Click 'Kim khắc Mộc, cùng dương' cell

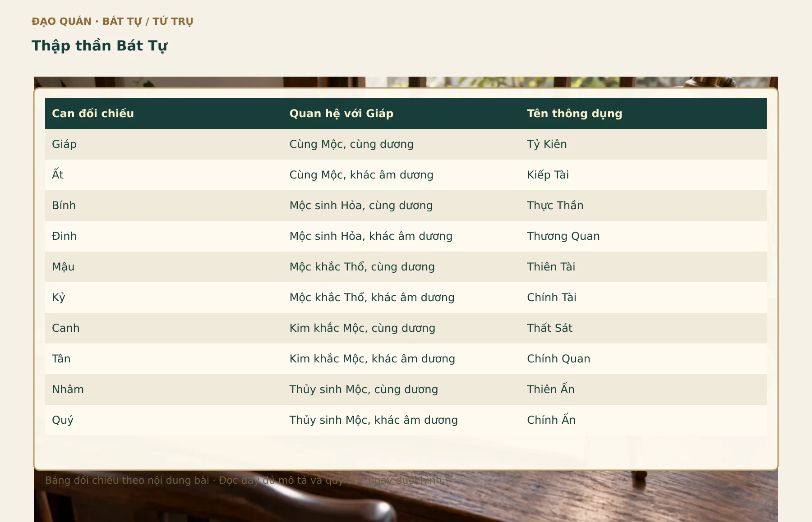[401, 328]
